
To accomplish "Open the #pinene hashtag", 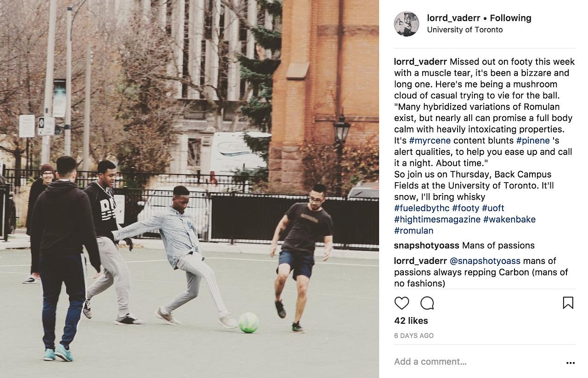I will 533,140.
